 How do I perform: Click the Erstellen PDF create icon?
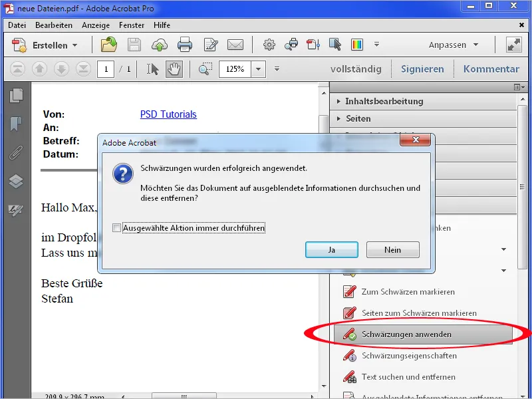click(19, 45)
